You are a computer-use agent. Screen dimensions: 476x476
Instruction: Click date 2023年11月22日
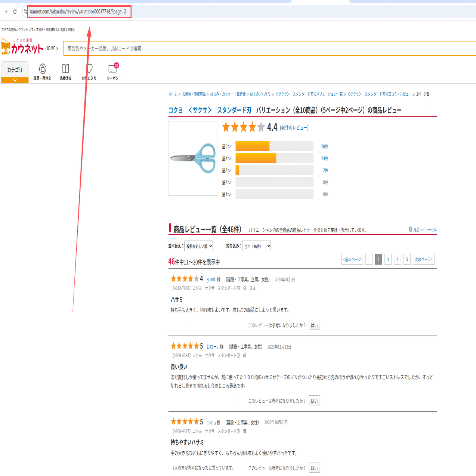(x=279, y=347)
